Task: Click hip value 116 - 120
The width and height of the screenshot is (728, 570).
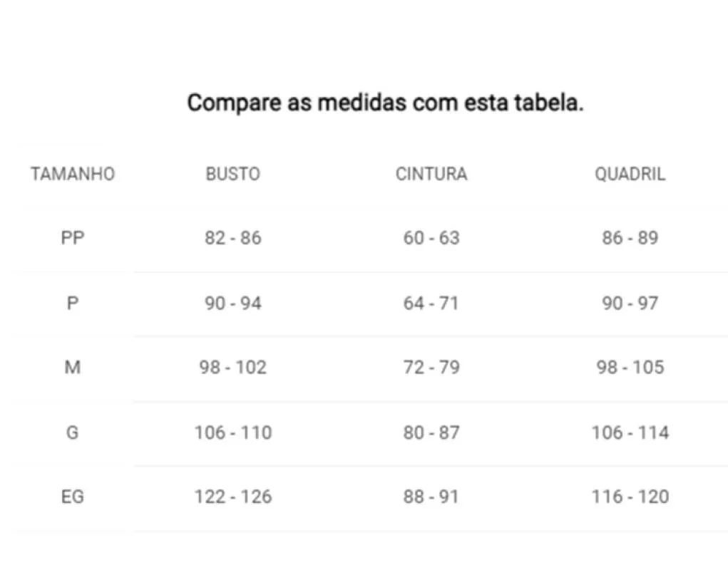Action: click(x=630, y=497)
